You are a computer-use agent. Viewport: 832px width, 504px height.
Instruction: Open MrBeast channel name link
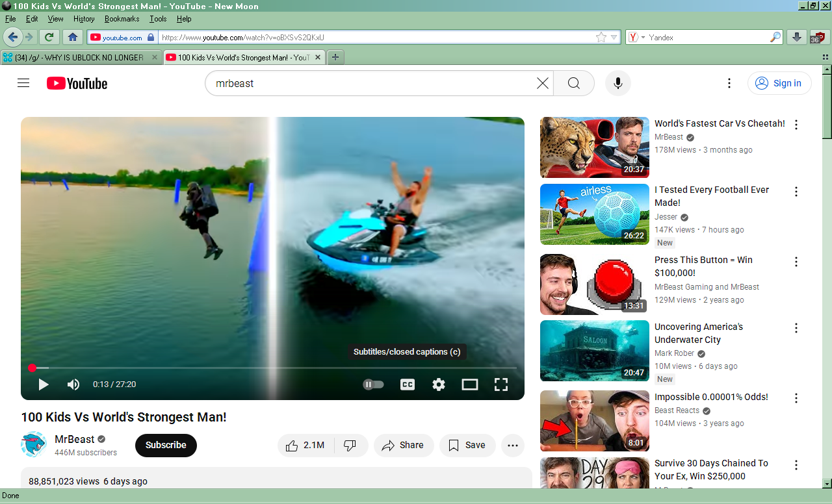pos(75,439)
